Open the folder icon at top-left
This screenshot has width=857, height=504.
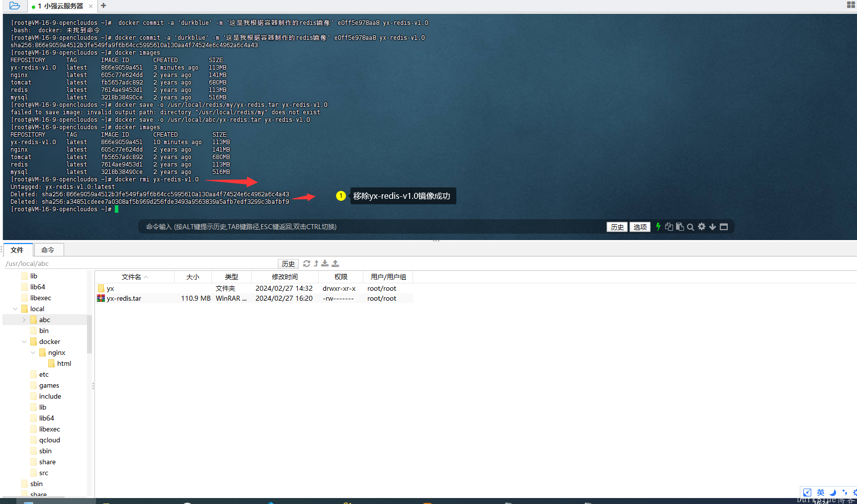click(x=15, y=5)
